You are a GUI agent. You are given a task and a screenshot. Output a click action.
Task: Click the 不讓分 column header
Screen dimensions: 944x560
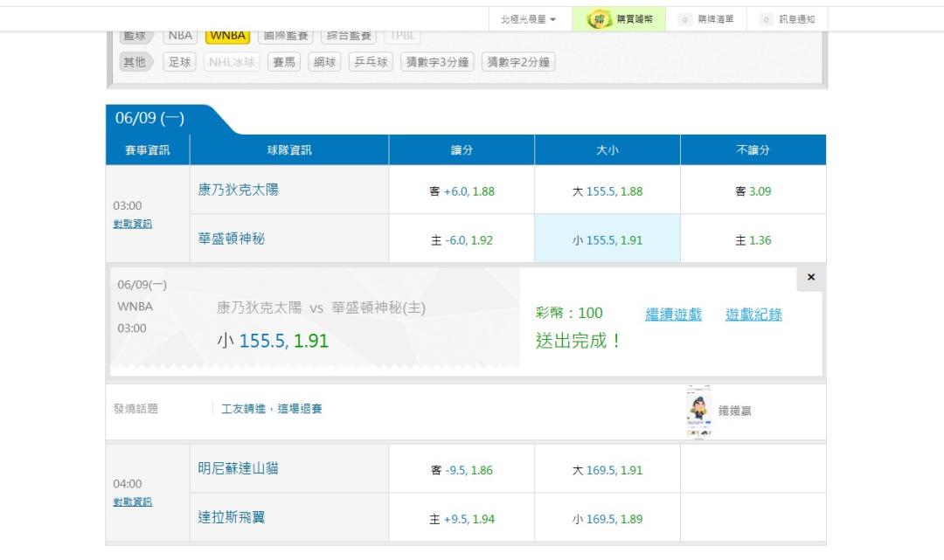tap(753, 149)
